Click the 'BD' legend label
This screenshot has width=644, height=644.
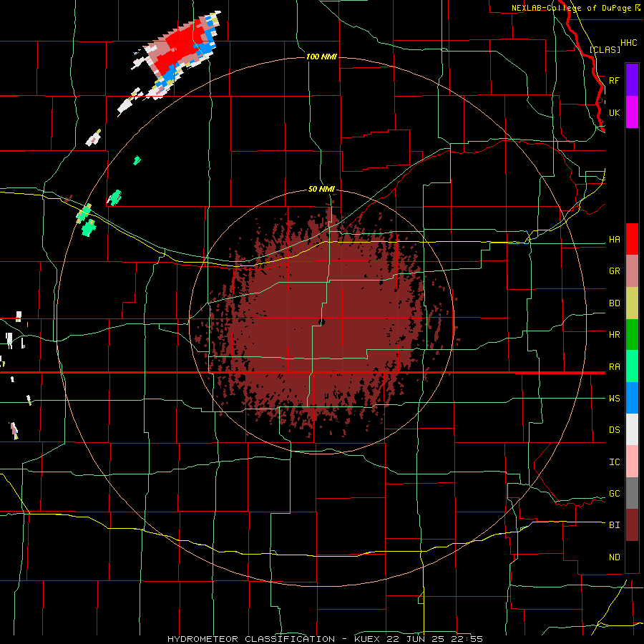(614, 303)
